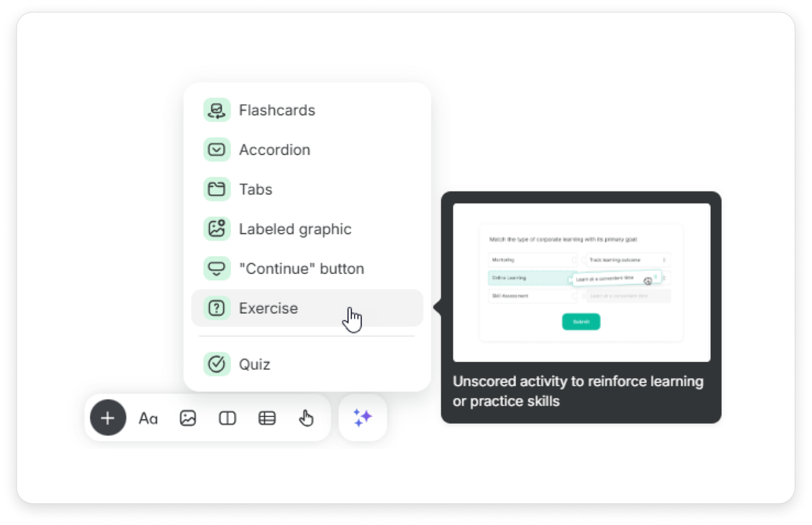Select Quiz at the menu bottom

(307, 364)
